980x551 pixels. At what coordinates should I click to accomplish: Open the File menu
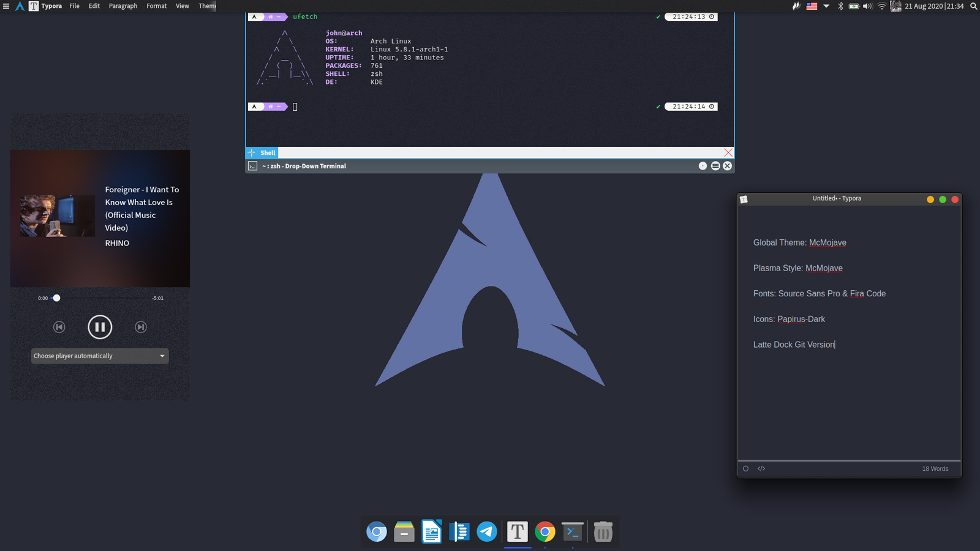(x=74, y=6)
